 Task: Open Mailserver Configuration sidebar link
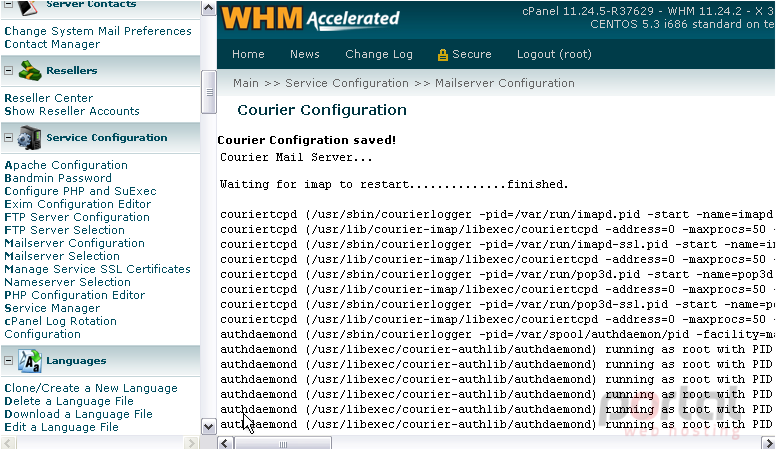tap(74, 243)
